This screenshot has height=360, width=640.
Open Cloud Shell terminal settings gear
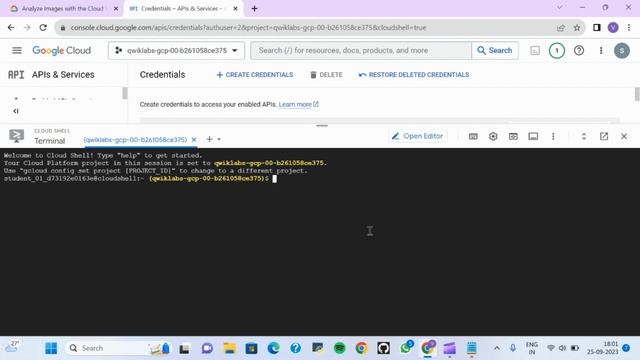pos(493,136)
